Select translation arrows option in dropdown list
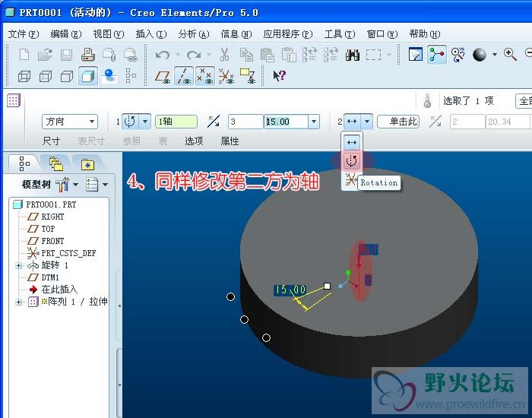The image size is (532, 418). pos(351,142)
